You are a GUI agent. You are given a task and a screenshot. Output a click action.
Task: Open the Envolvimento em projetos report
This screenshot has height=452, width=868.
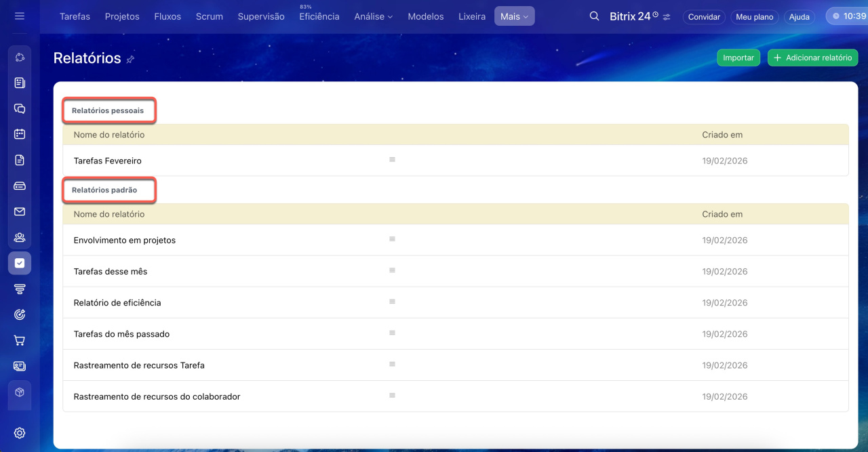pyautogui.click(x=125, y=240)
